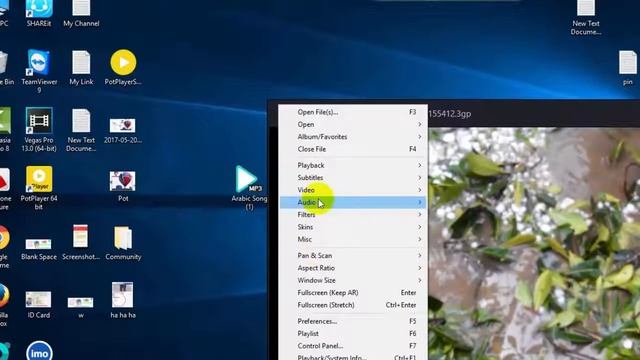Expand the Video submenu

(x=353, y=190)
